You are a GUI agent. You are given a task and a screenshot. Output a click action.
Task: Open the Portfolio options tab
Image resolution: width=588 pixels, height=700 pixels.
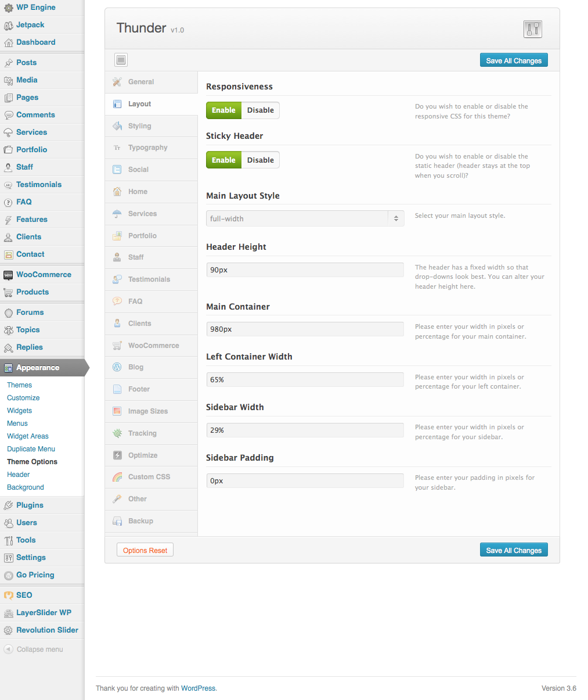point(151,236)
